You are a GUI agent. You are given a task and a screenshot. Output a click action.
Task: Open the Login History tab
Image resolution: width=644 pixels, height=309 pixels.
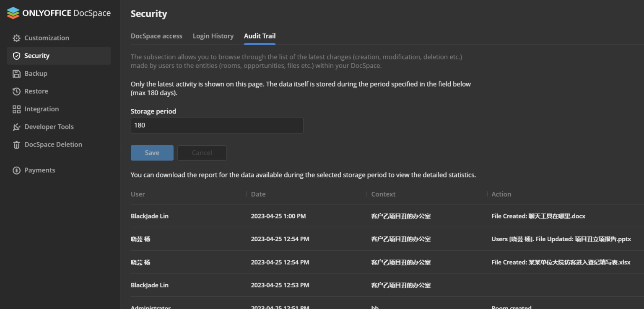click(x=213, y=36)
